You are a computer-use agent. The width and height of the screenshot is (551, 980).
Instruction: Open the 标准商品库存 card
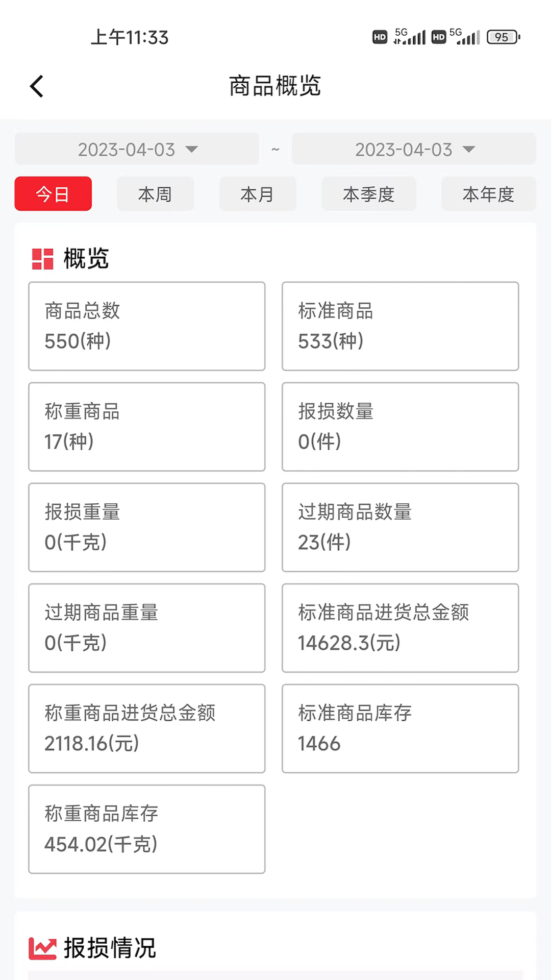[x=400, y=728]
